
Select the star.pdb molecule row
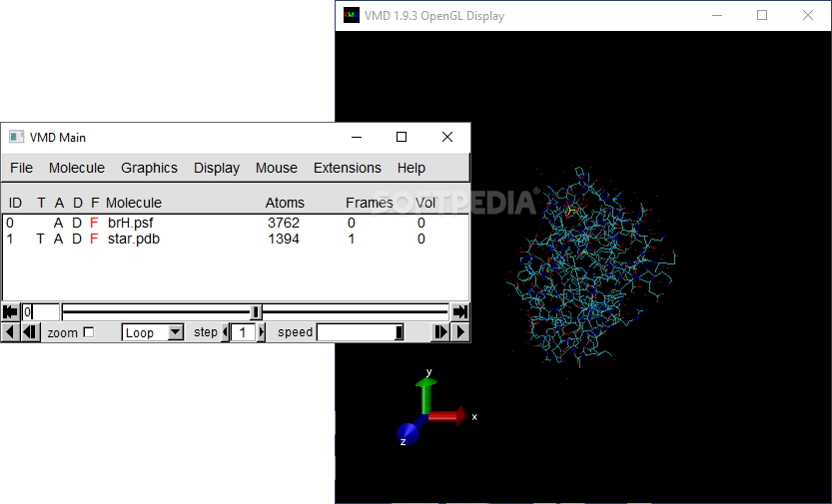tap(236, 239)
